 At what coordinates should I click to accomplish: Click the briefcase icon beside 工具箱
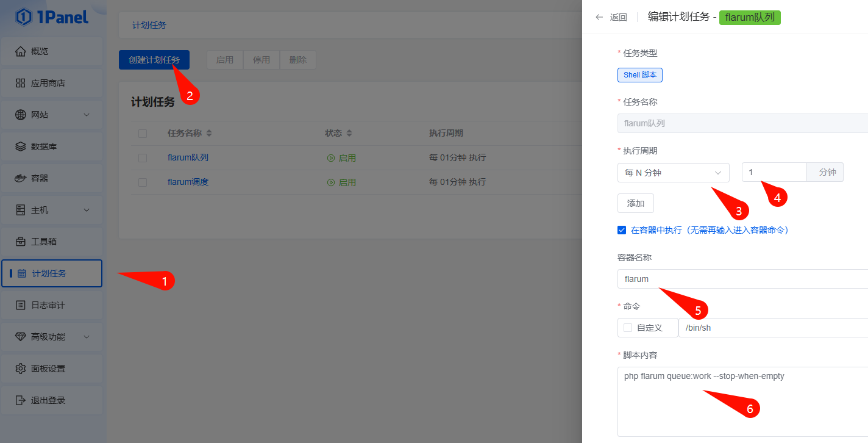tap(21, 242)
